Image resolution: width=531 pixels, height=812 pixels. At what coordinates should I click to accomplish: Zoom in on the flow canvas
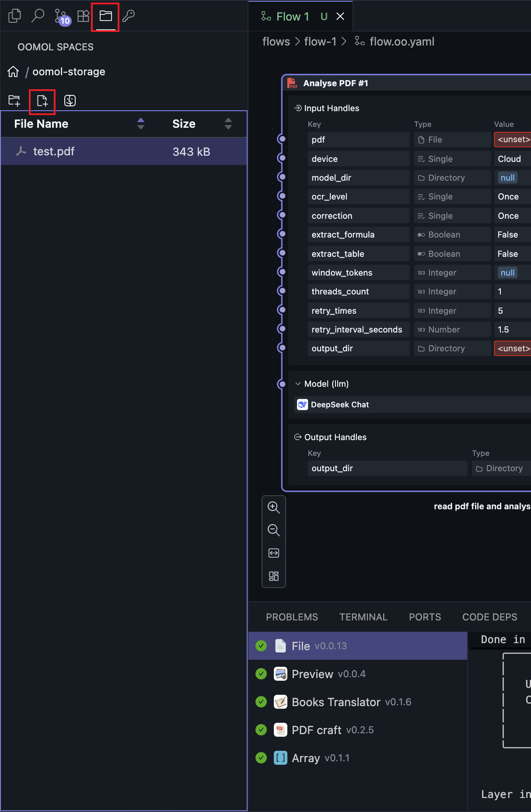pos(274,507)
